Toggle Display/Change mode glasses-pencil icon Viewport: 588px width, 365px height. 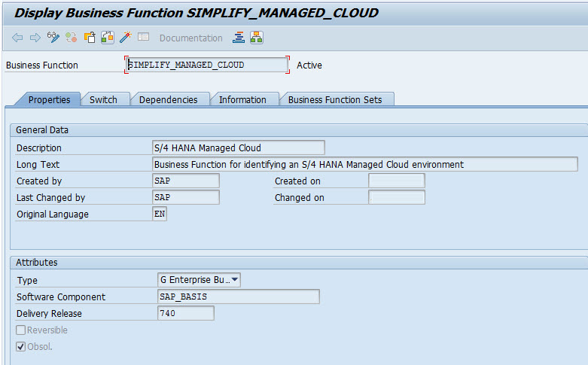point(53,38)
